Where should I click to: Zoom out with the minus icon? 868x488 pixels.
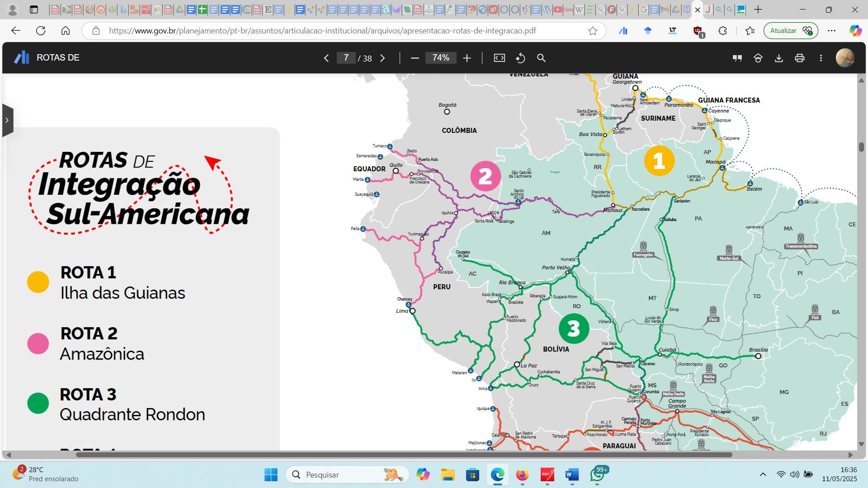(415, 58)
